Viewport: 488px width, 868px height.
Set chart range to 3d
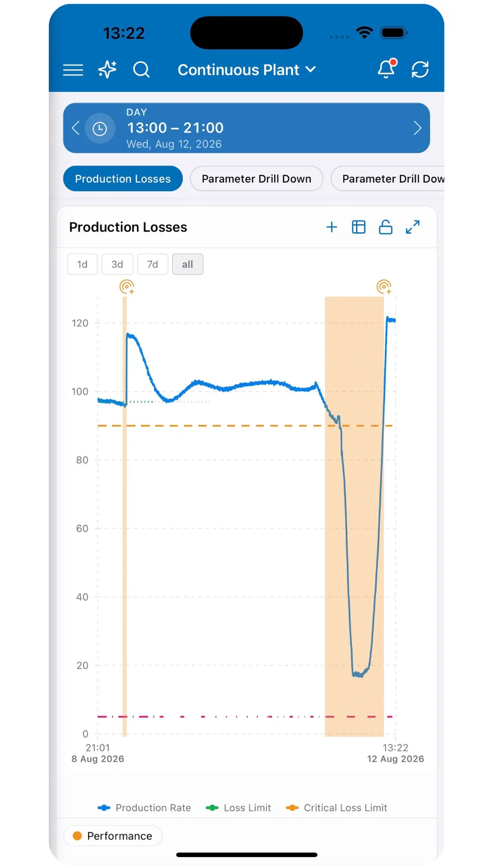117,264
